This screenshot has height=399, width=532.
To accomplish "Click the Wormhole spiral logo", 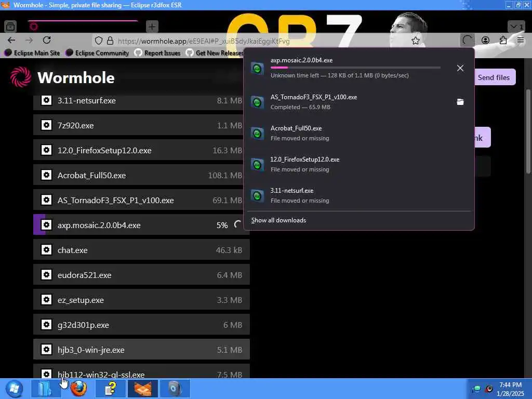I will coord(21,77).
